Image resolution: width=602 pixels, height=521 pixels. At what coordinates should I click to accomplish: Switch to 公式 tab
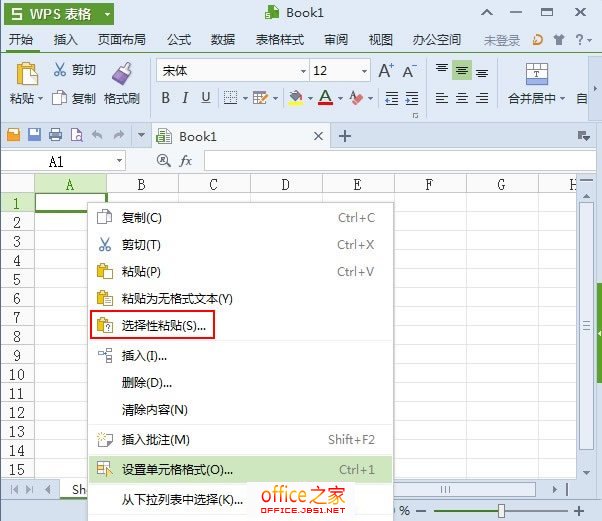[179, 40]
